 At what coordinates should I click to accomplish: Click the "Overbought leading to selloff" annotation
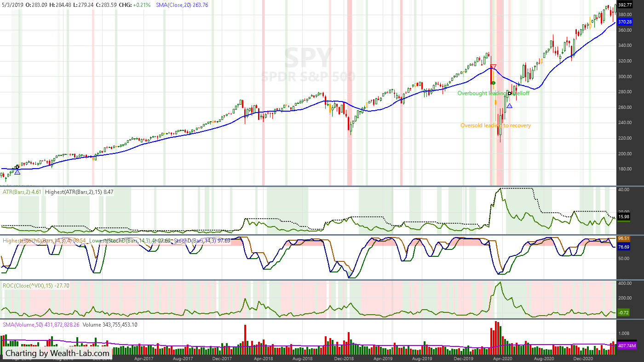[493, 93]
